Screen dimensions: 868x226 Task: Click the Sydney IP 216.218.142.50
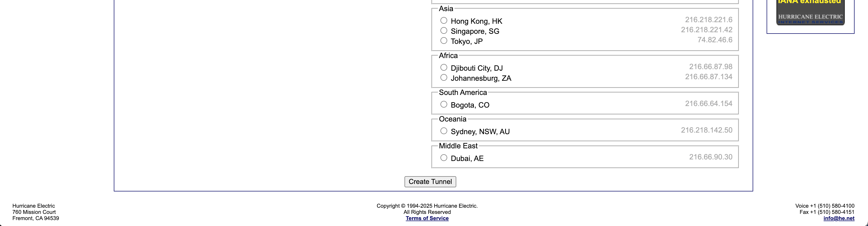707,130
